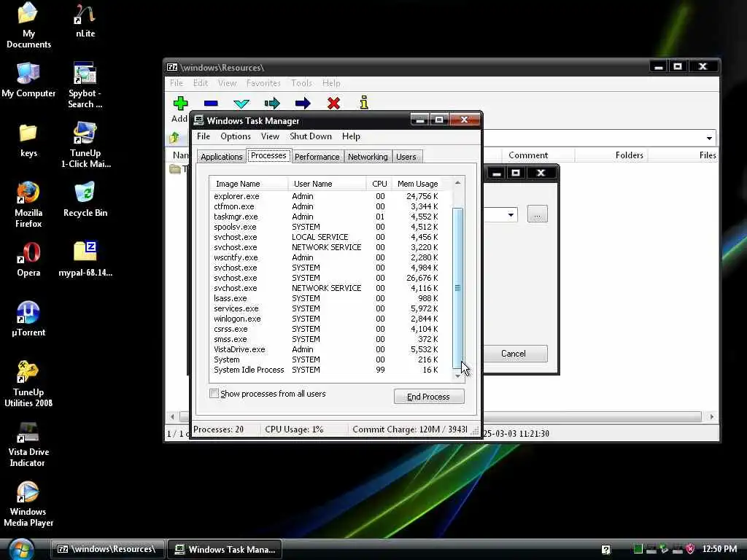Viewport: 747px width, 560px height.
Task: Select taskmgr.exe process row
Action: point(325,217)
